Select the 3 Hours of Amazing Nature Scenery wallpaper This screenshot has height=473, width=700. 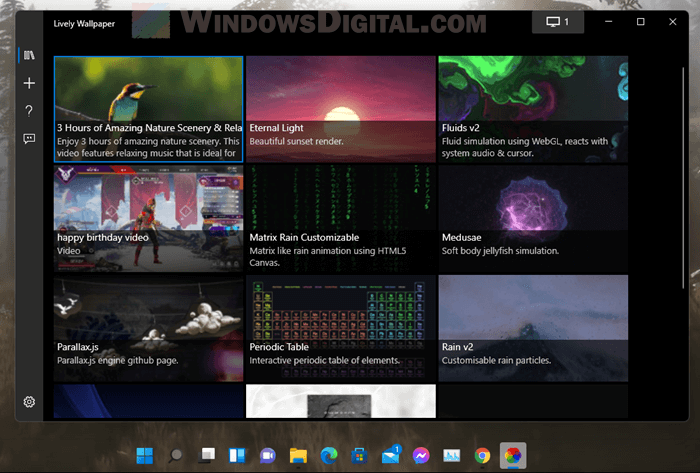click(149, 109)
